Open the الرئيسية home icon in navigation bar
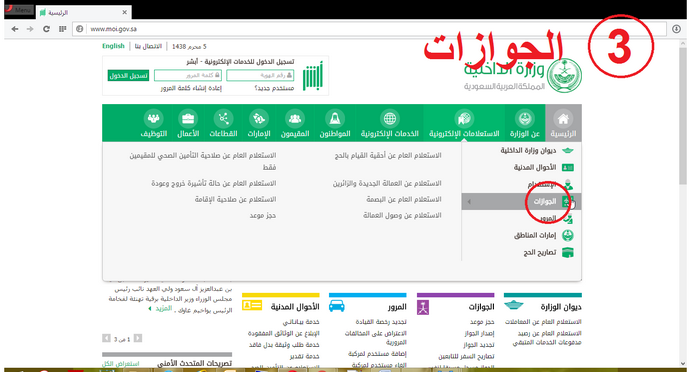Image resolution: width=691 pixels, height=372 pixels. [x=563, y=119]
